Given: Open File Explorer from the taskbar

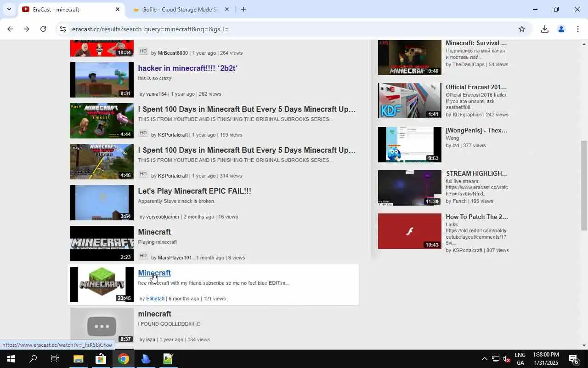Looking at the screenshot, I should tap(78, 359).
